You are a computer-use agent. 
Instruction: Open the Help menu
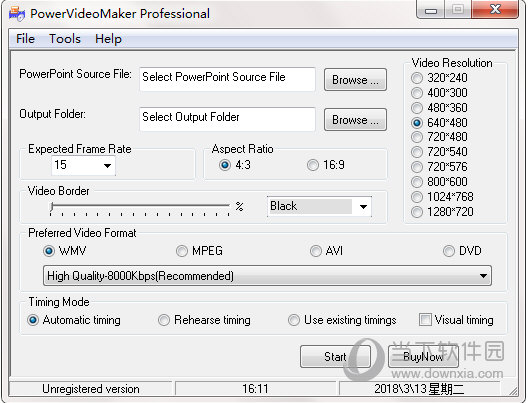coord(108,39)
